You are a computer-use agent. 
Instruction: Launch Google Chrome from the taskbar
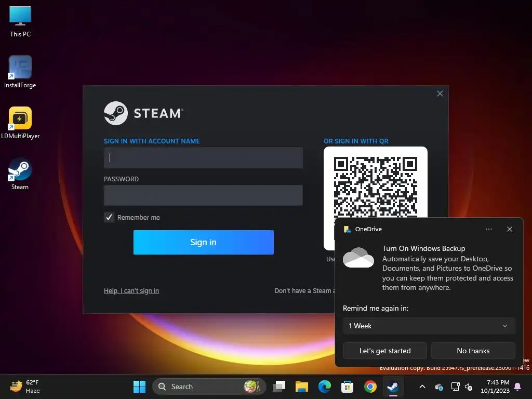370,387
